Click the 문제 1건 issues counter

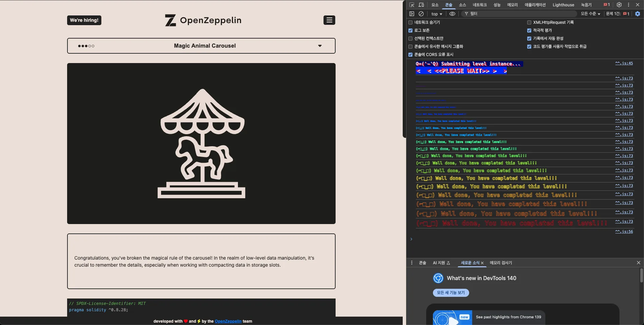617,14
